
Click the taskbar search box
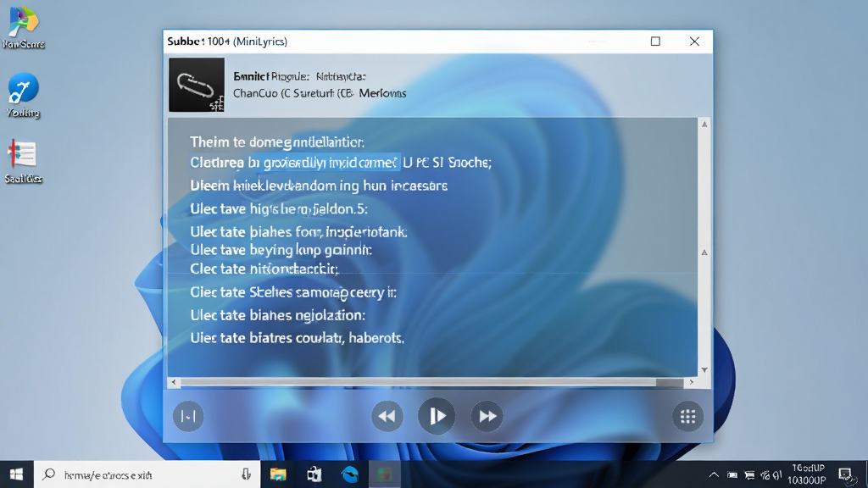pyautogui.click(x=147, y=474)
